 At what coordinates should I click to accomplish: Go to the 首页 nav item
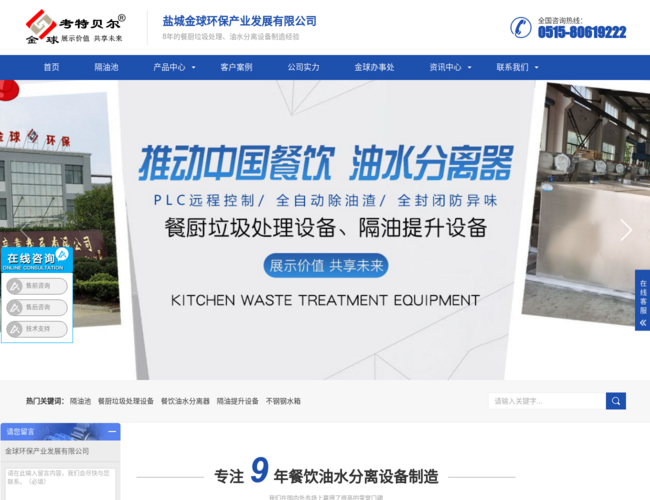tap(51, 68)
